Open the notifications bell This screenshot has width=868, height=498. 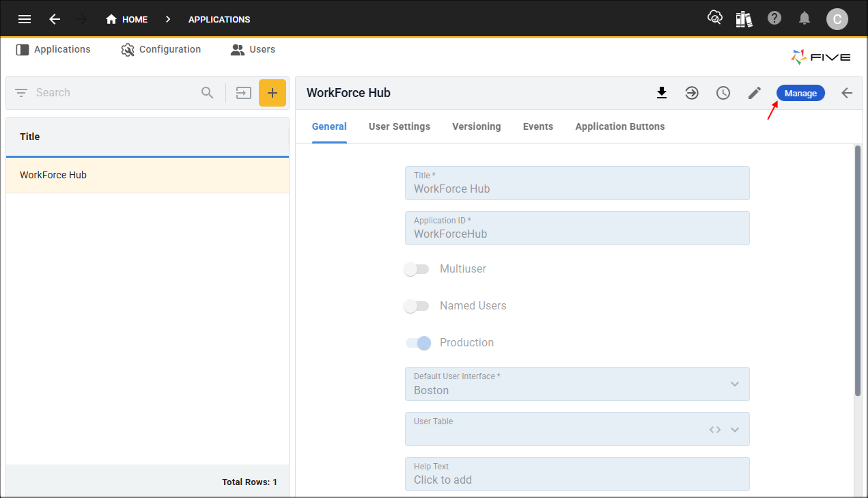click(804, 18)
